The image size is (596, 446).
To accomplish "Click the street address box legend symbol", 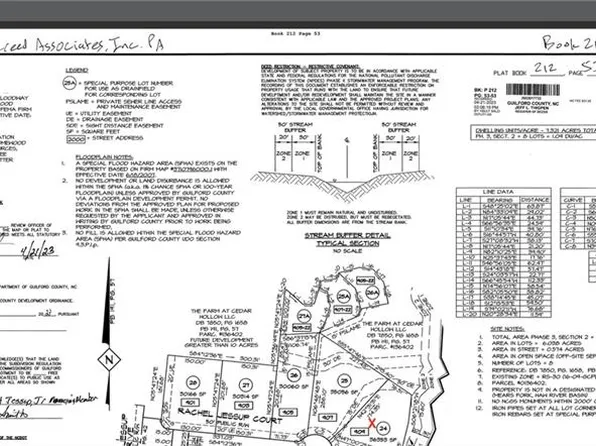I will (x=76, y=139).
